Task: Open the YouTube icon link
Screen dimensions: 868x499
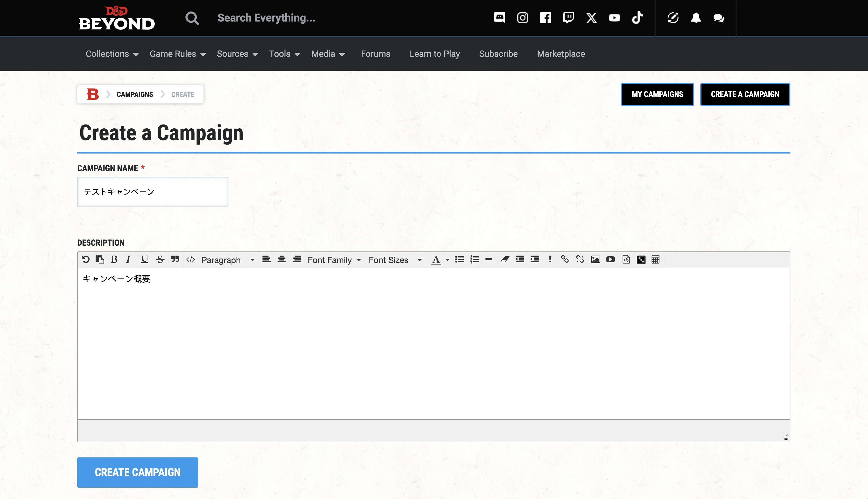Action: coord(614,17)
